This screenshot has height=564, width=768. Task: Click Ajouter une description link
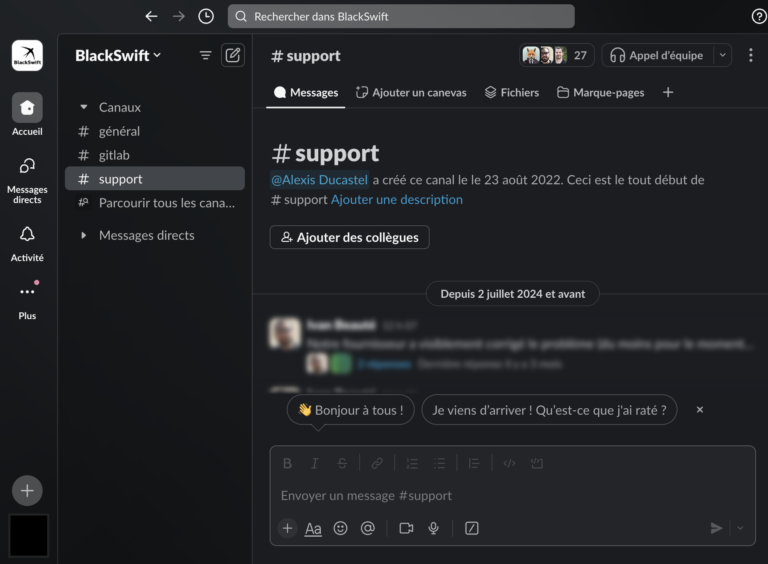(397, 200)
